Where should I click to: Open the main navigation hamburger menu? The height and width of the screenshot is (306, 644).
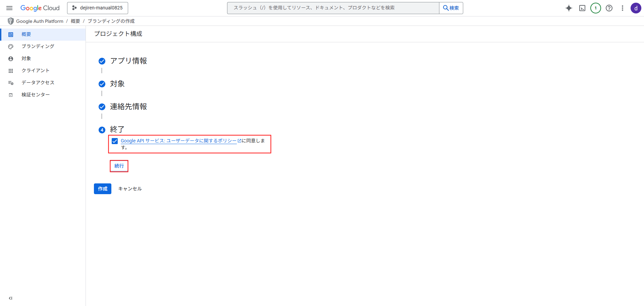pyautogui.click(x=9, y=8)
